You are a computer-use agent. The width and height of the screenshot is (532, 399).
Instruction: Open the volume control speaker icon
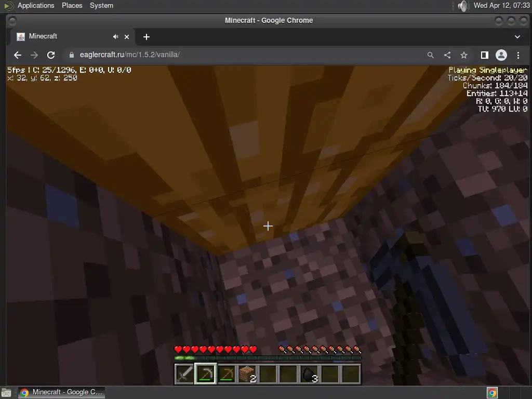pyautogui.click(x=462, y=6)
